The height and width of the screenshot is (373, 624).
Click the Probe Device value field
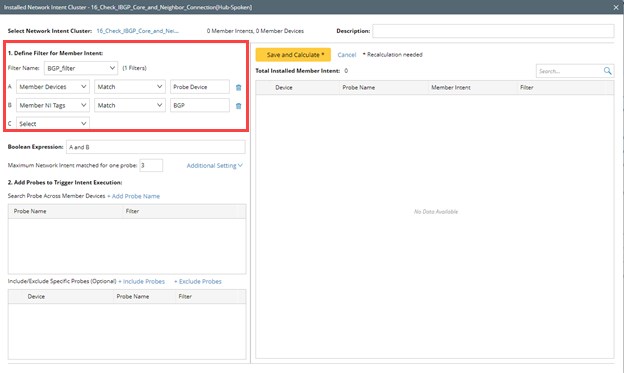[200, 87]
